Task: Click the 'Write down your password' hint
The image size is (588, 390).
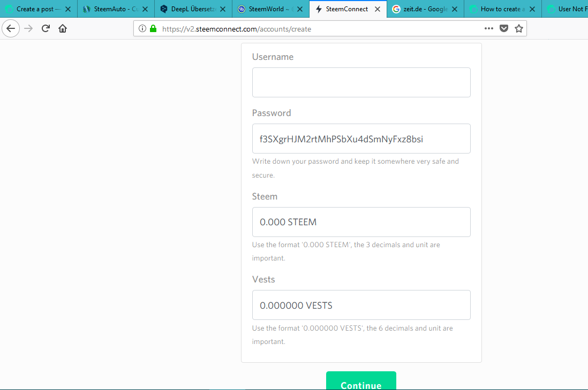Action: pyautogui.click(x=355, y=168)
